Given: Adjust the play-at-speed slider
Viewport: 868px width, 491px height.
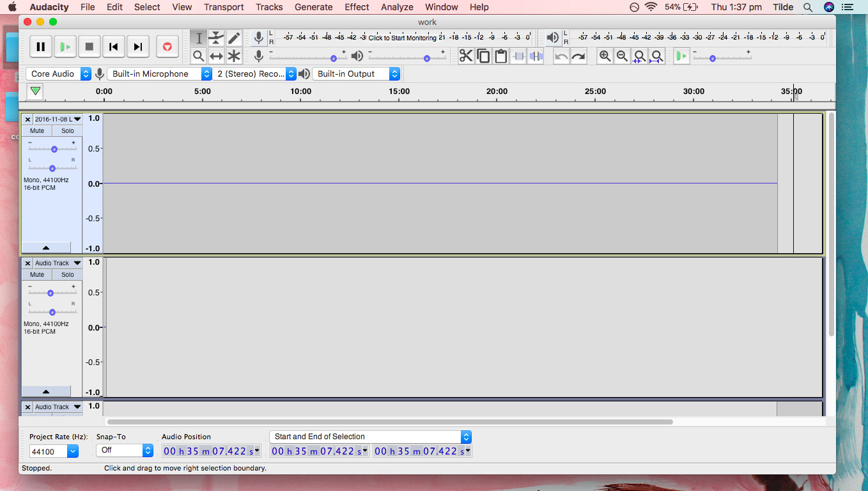Looking at the screenshot, I should (722, 56).
